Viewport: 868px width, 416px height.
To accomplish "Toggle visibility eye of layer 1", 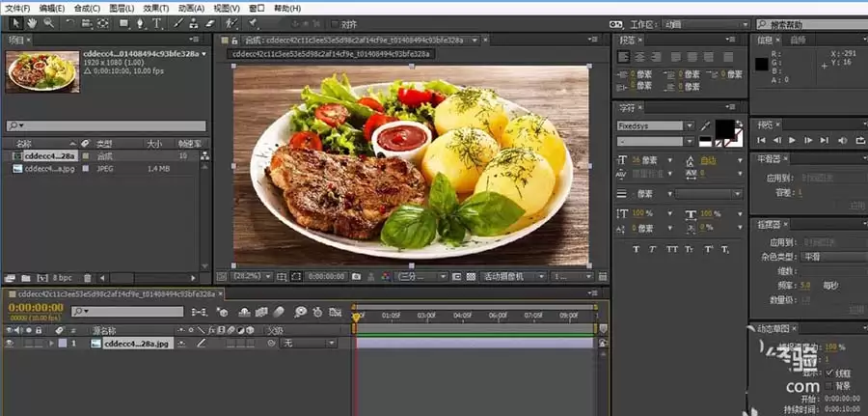I will point(9,344).
